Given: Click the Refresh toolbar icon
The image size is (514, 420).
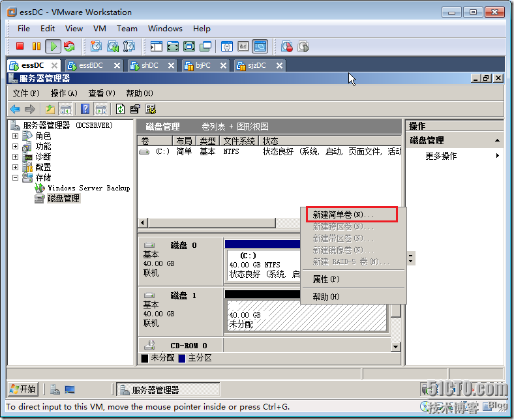Looking at the screenshot, I should click(x=120, y=109).
